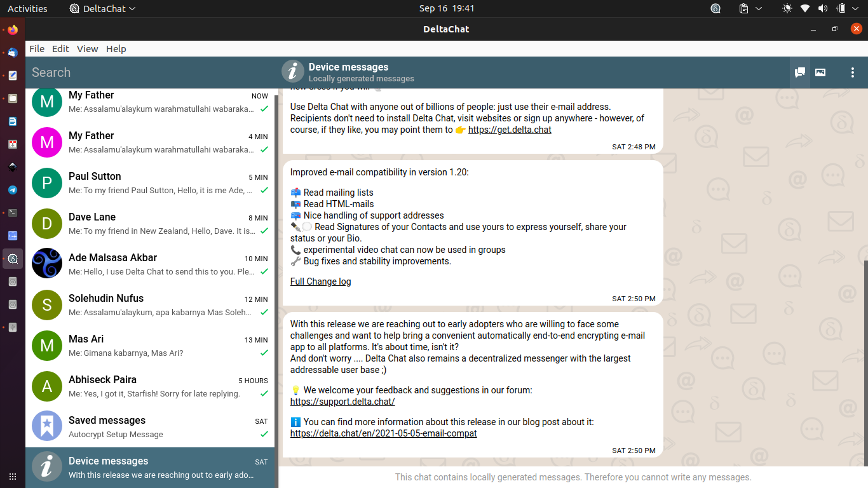This screenshot has width=868, height=488.
Task: Open Thunderbird mail from the dock
Action: [x=13, y=53]
